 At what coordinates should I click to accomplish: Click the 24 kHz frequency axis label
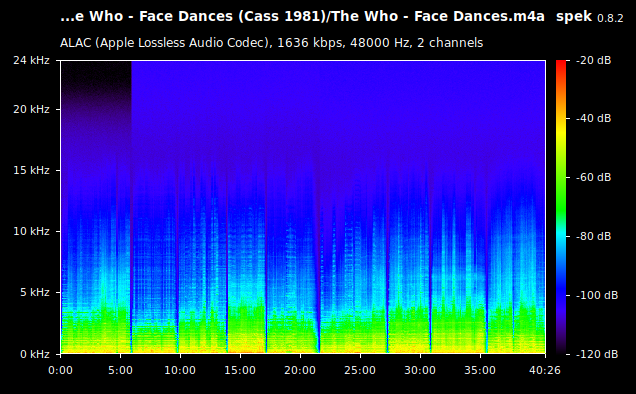(x=31, y=60)
